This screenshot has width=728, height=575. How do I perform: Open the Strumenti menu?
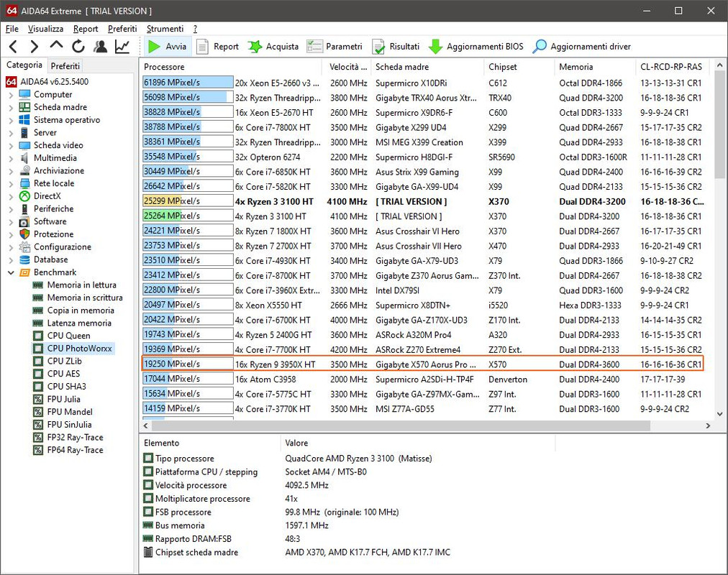[x=165, y=29]
